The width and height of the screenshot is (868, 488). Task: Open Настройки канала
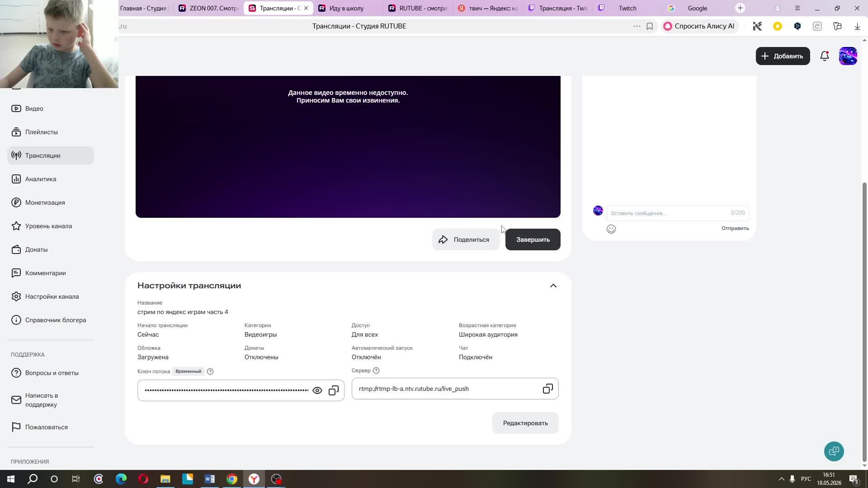coord(51,296)
